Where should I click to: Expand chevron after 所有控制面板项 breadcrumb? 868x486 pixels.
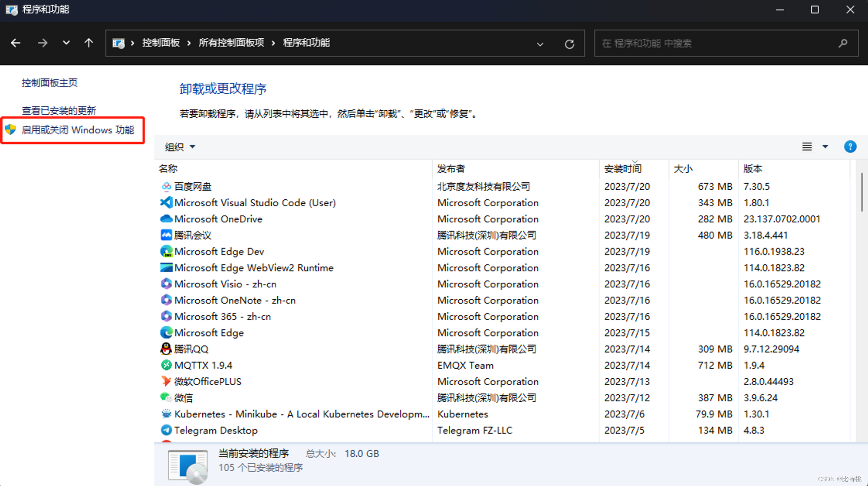pos(273,43)
